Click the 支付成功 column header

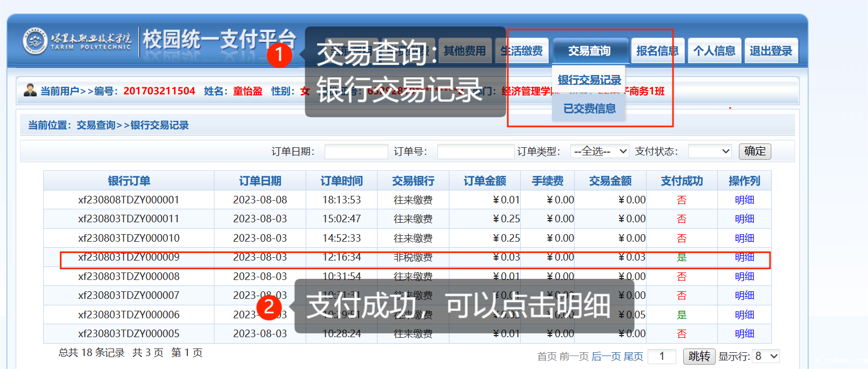(x=682, y=181)
